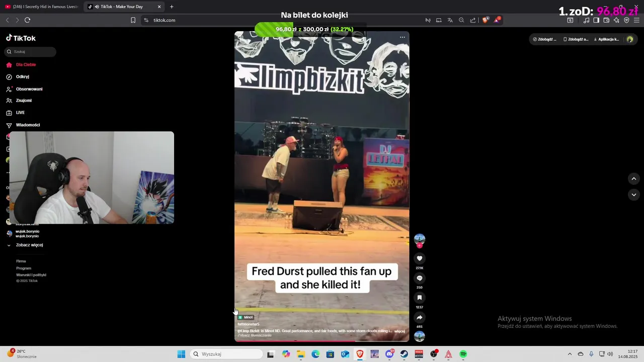Open wujek.borynio account
Viewport: 644px width, 362px height.
tap(23, 234)
